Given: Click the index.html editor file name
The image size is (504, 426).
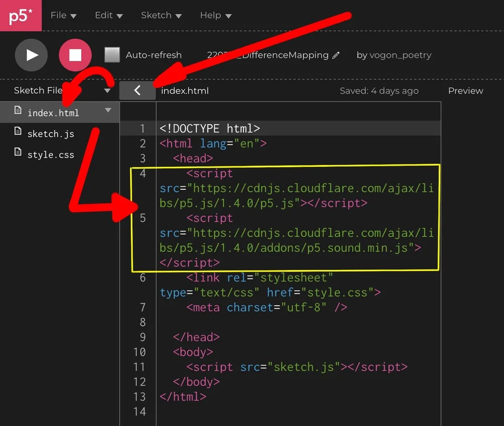Looking at the screenshot, I should click(x=185, y=91).
